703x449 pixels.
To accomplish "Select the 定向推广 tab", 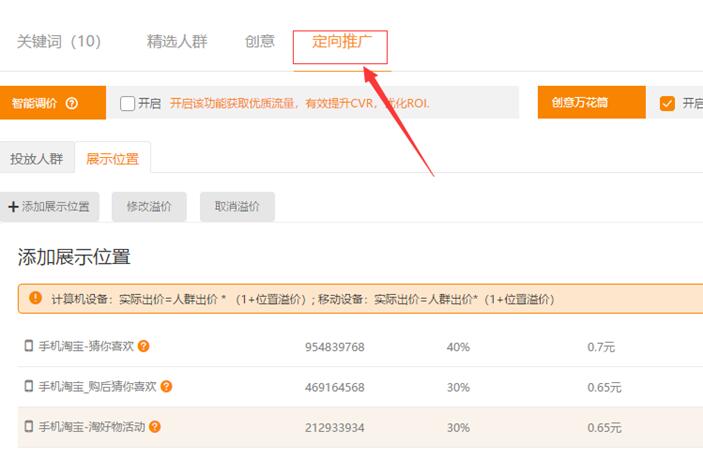I will (340, 41).
